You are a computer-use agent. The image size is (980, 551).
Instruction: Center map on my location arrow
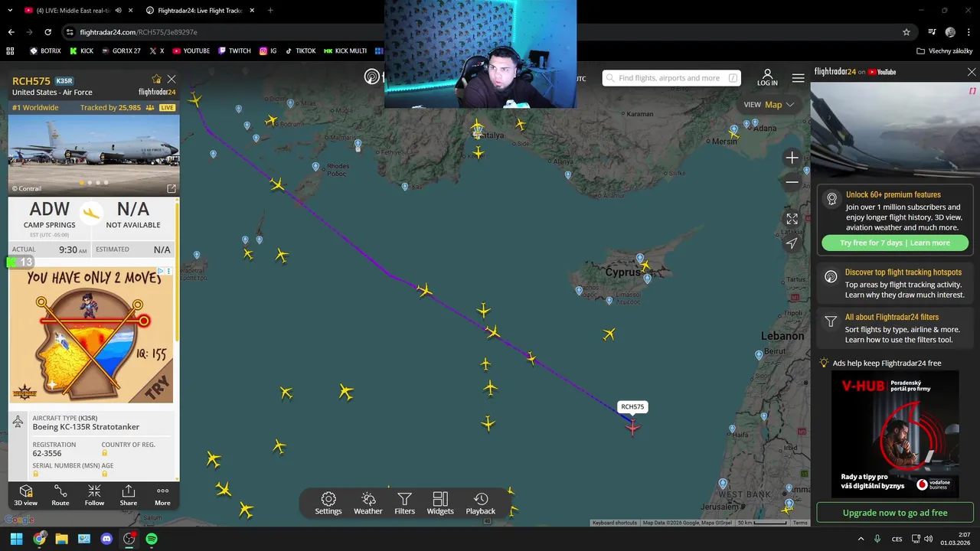[x=792, y=243]
